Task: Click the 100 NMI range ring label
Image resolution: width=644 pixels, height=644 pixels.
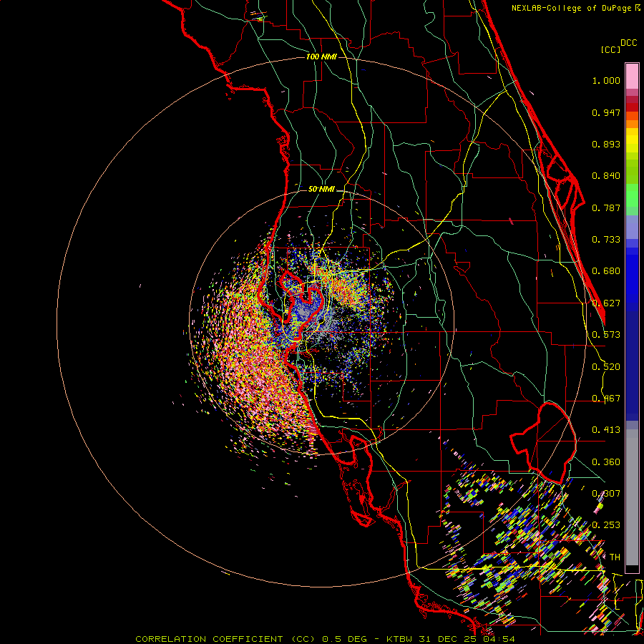Action: pos(321,57)
